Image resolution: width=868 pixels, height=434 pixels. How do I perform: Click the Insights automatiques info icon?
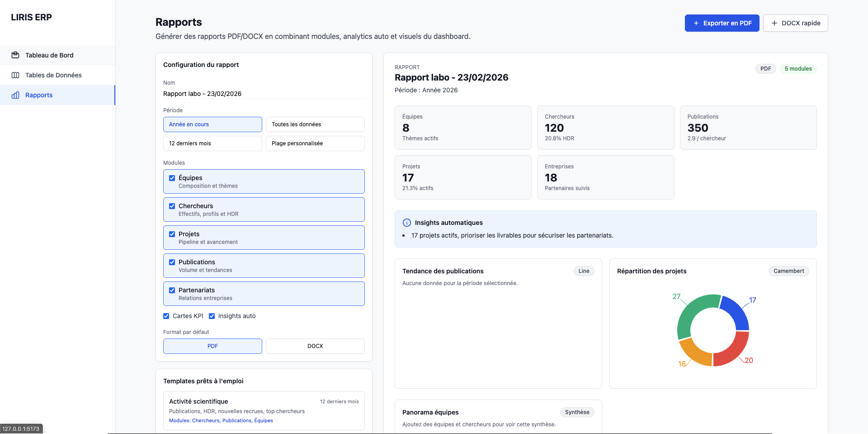pos(407,223)
